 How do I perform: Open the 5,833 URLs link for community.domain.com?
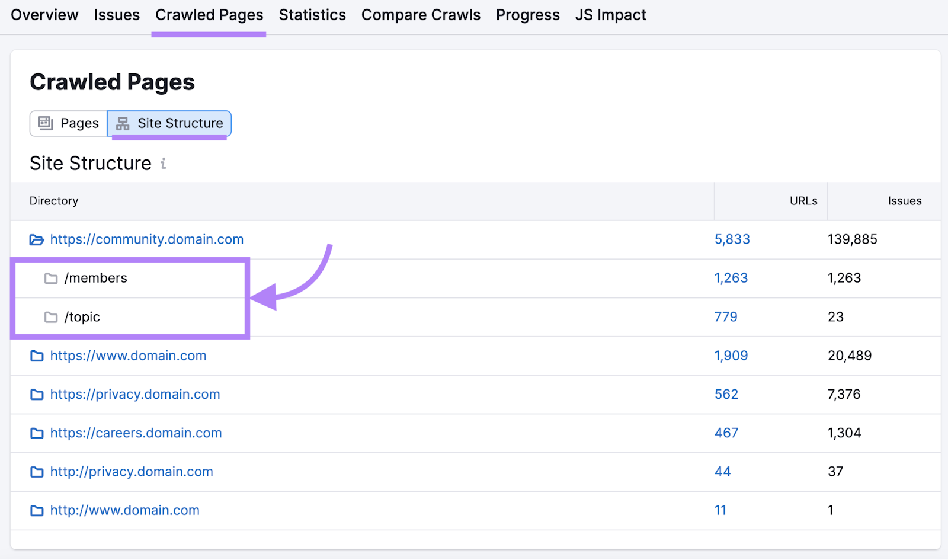click(732, 239)
